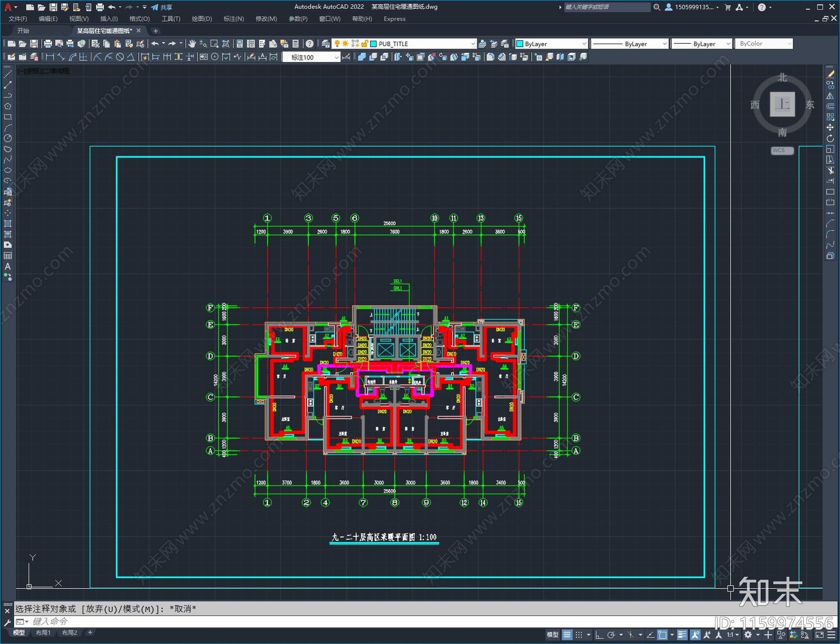Screen dimensions: 840x644
Task: Click the Save icon in standard toolbar
Action: coord(34,44)
